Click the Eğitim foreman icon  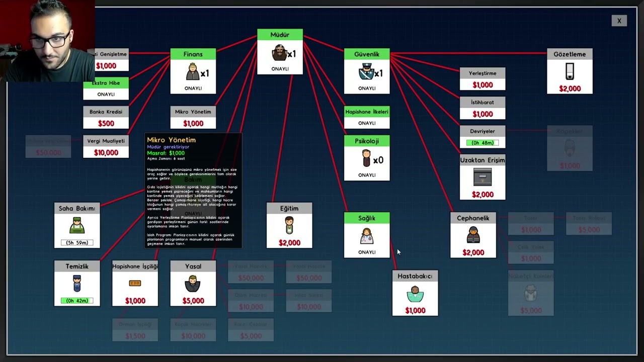[x=289, y=225]
